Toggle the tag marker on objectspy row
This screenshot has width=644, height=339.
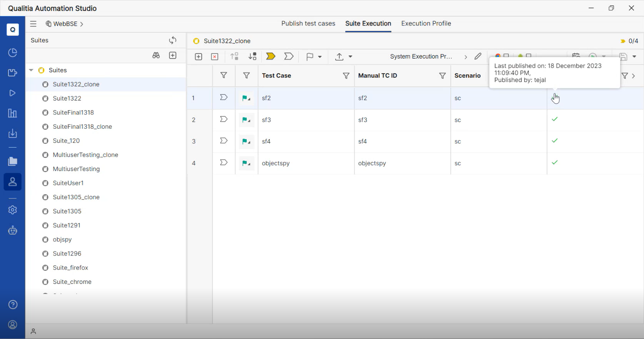point(224,163)
